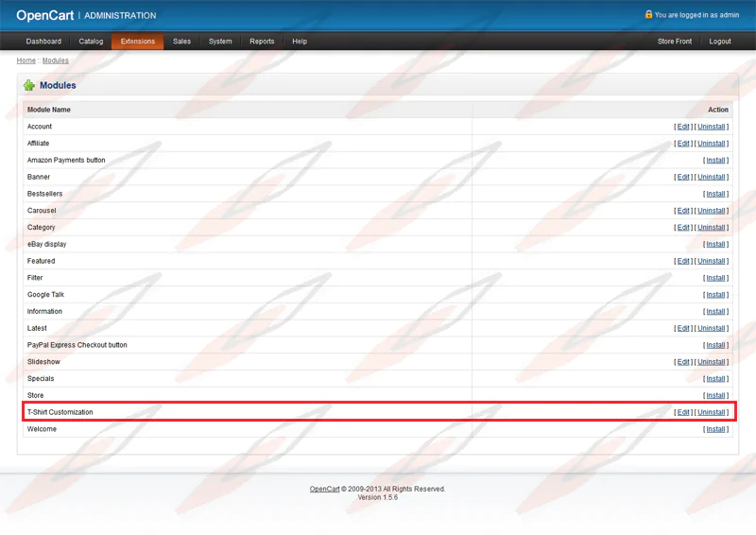Uninstall the Affiliate module
The height and width of the screenshot is (535, 756).
712,144
